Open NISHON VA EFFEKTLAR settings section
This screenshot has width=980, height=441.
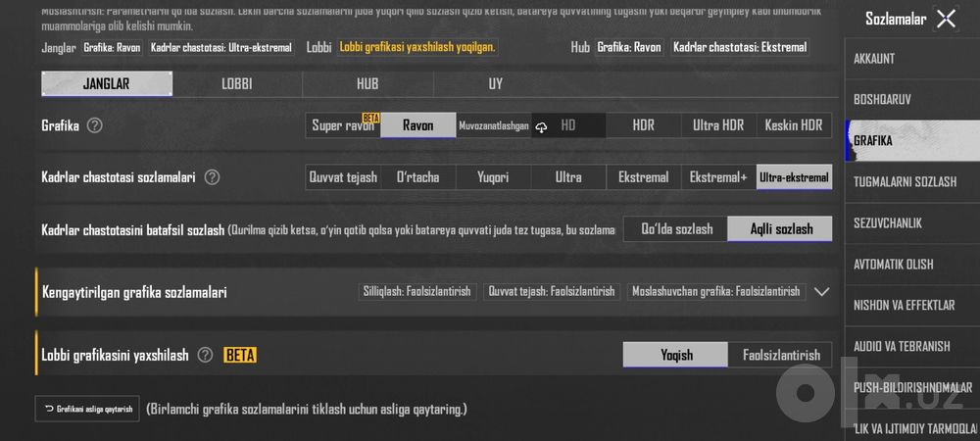(912, 306)
